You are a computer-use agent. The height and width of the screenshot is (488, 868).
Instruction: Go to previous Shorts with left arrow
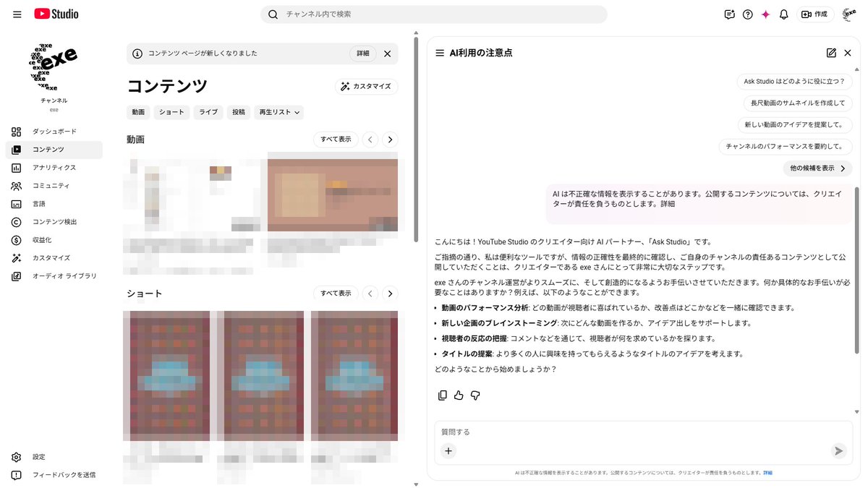point(370,294)
